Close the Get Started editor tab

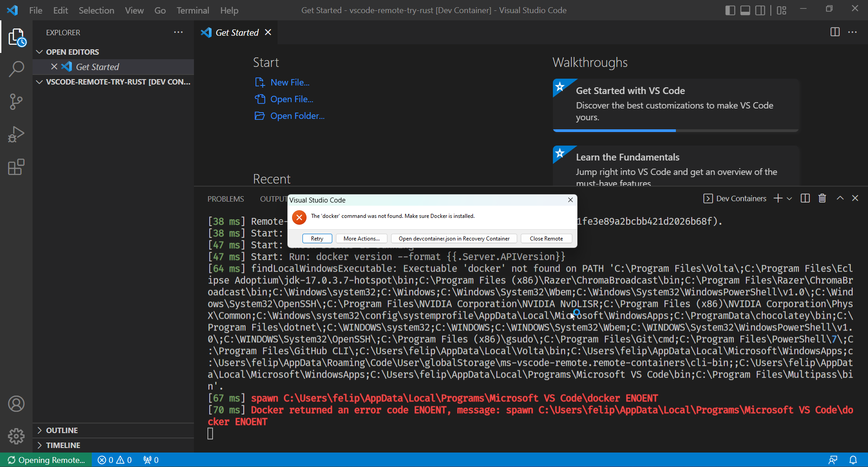point(268,32)
